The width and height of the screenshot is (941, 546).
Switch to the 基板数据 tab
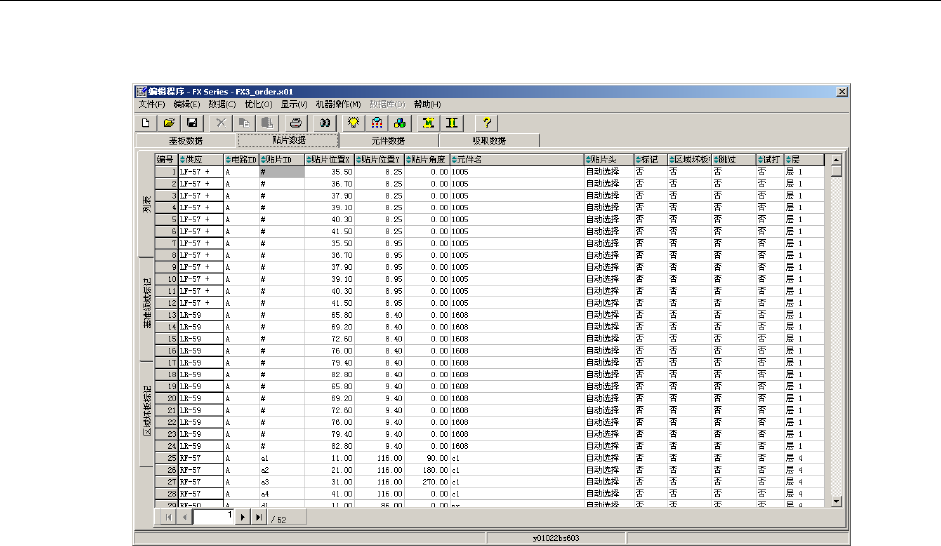pos(185,141)
